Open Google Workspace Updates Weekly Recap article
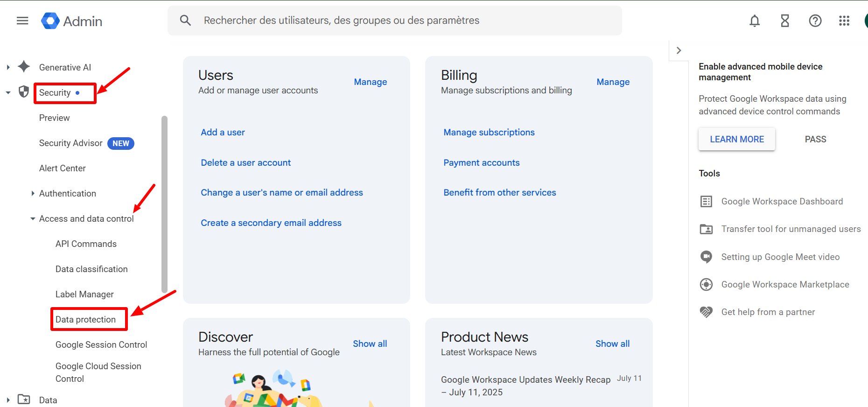 tap(525, 386)
